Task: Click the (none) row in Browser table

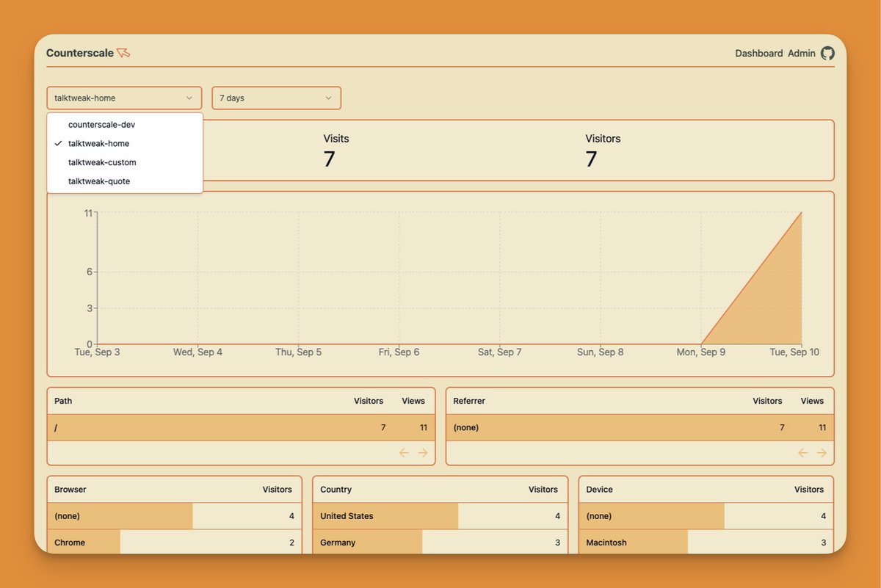Action: point(174,516)
